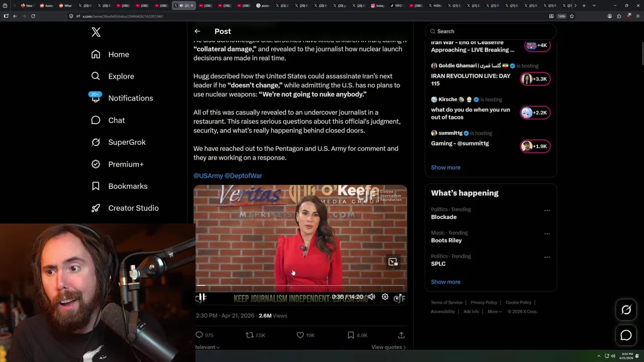Screen dimensions: 644x362
Task: Open more options for SPLC trend
Action: pyautogui.click(x=547, y=257)
